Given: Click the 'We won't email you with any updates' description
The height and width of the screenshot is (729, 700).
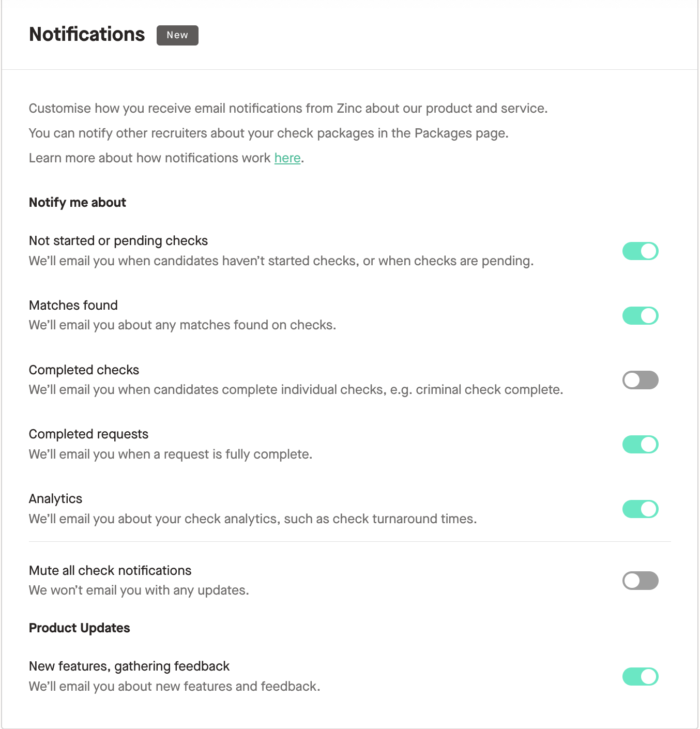Looking at the screenshot, I should tap(139, 590).
